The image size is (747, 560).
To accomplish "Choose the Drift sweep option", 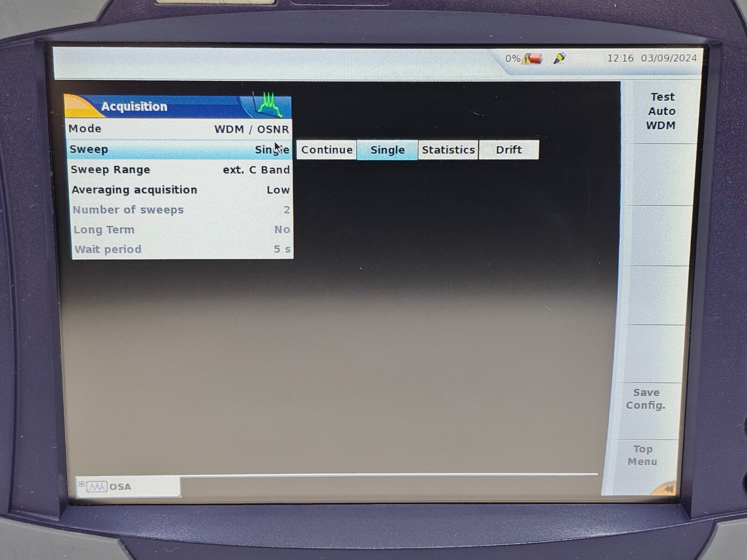I will coord(508,150).
